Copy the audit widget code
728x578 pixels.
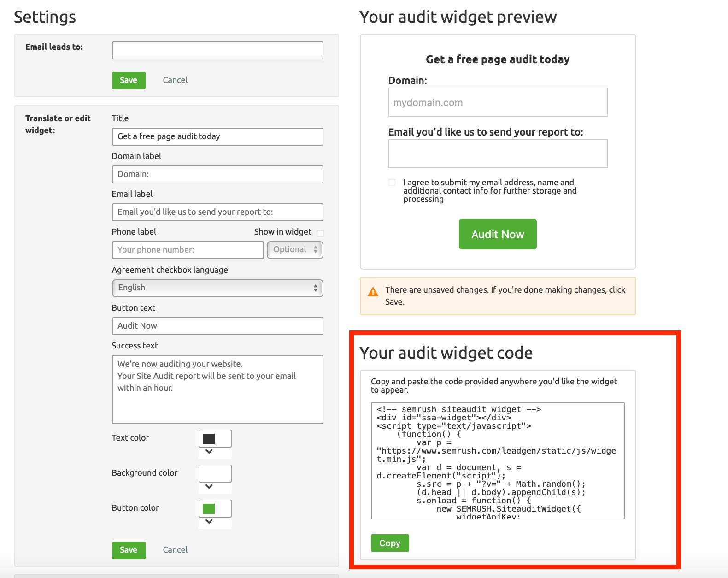pos(390,543)
